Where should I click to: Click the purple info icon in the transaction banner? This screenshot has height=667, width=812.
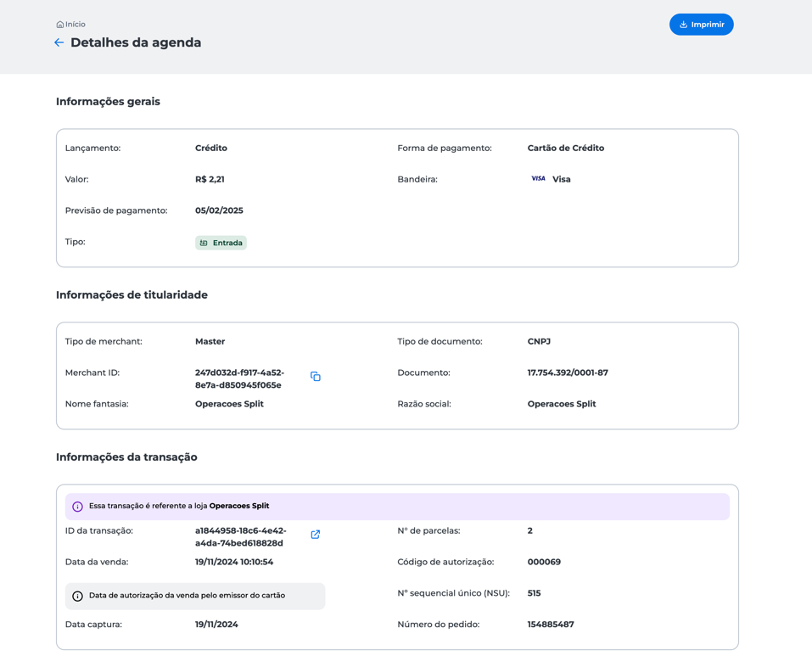click(77, 507)
